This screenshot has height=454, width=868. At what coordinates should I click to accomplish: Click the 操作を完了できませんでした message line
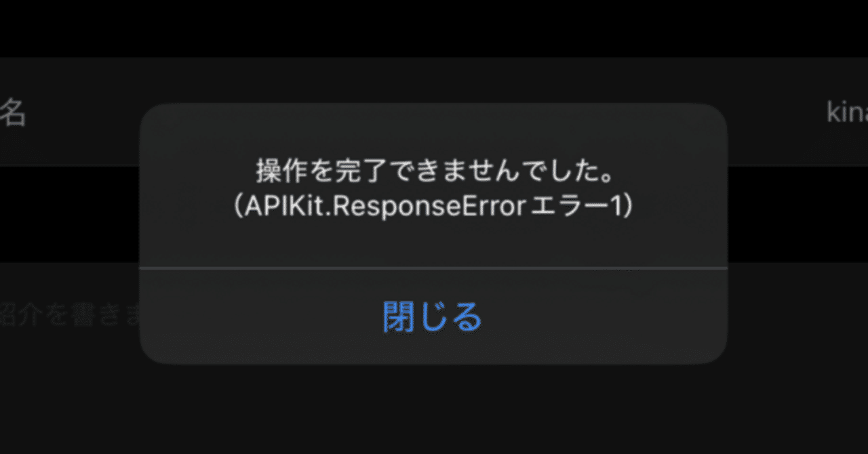pyautogui.click(x=434, y=173)
